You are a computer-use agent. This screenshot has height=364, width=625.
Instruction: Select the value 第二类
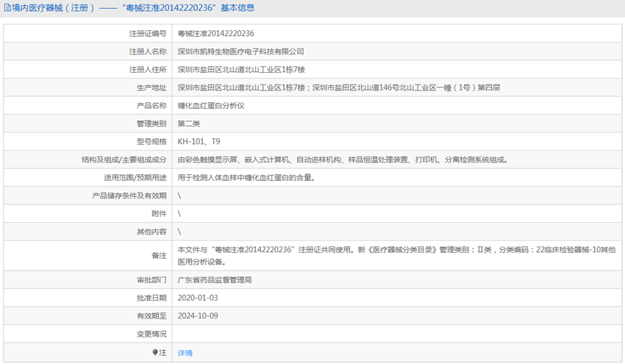tap(188, 124)
